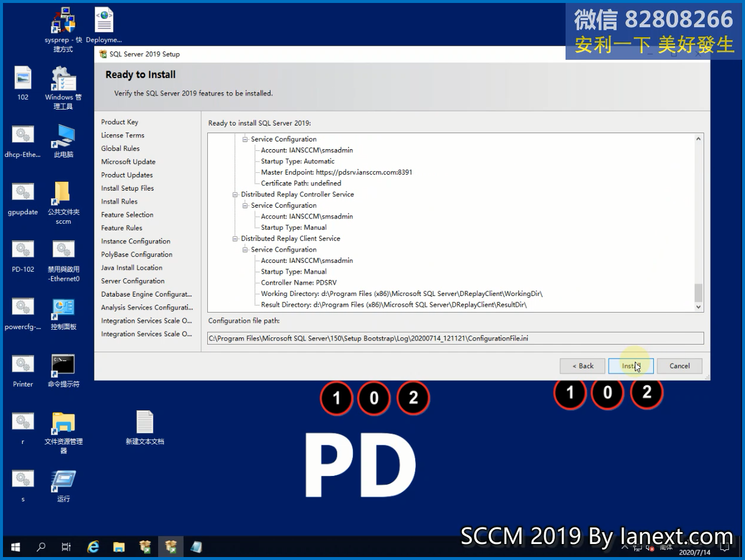
Task: Click the taskbar search icon
Action: click(x=41, y=547)
